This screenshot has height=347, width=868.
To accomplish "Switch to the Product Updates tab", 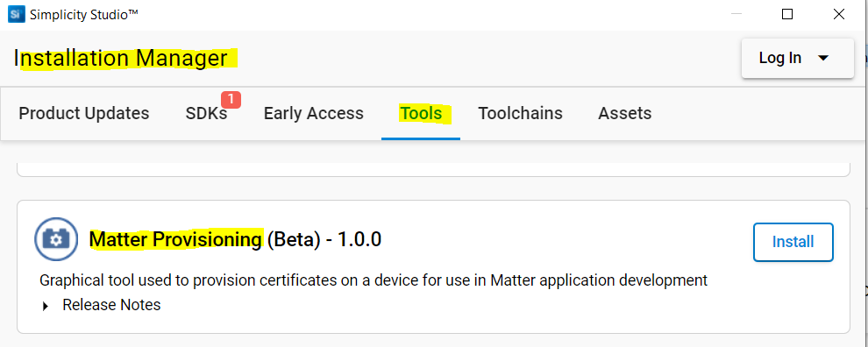I will pos(84,113).
